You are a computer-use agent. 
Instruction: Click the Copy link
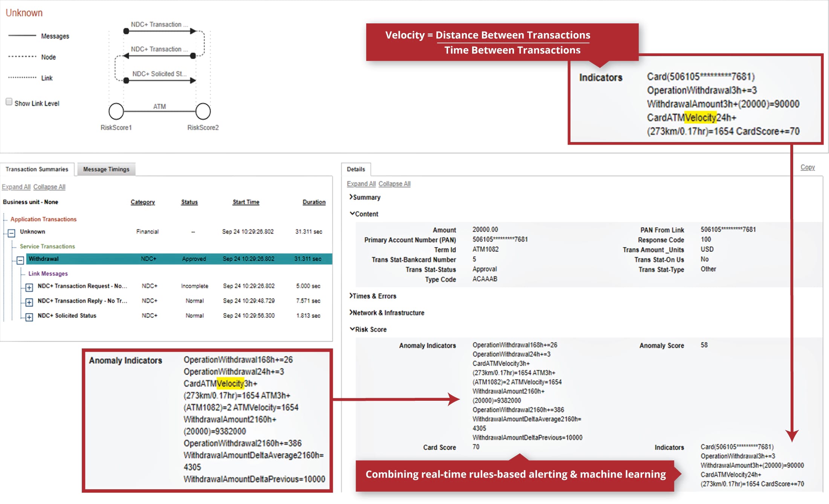(808, 167)
